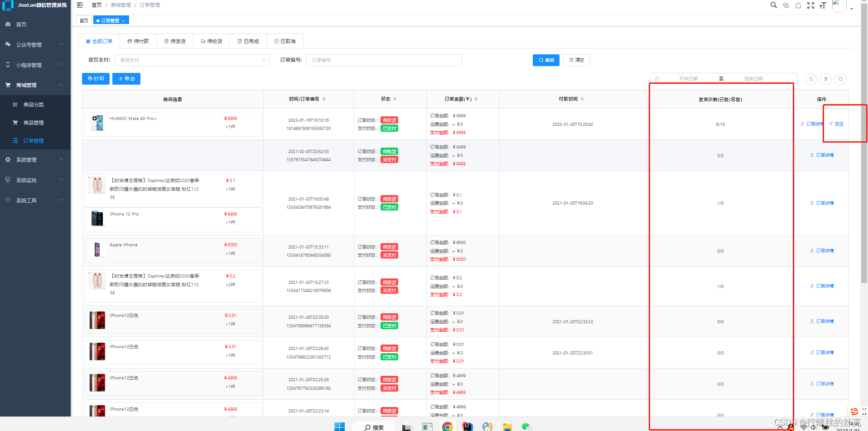Refresh the order table with circular icon
Image resolution: width=868 pixels, height=431 pixels.
[811, 79]
